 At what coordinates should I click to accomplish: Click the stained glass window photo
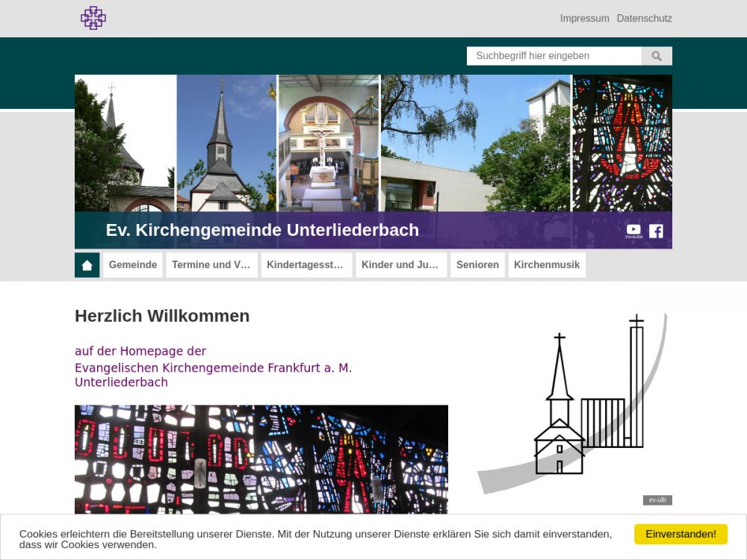click(261, 459)
